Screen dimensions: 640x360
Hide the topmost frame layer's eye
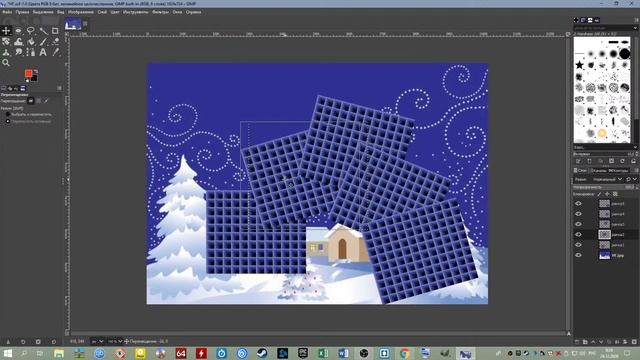click(x=578, y=203)
